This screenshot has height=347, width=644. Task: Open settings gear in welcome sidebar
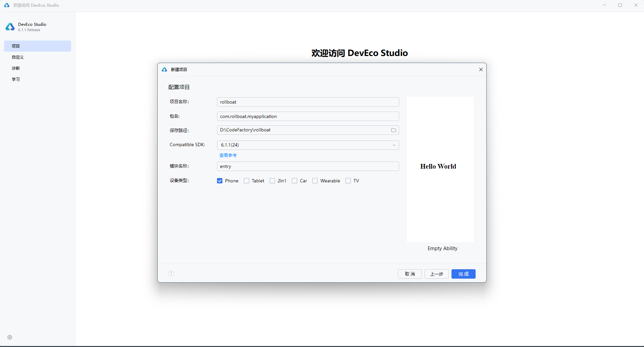click(x=10, y=337)
